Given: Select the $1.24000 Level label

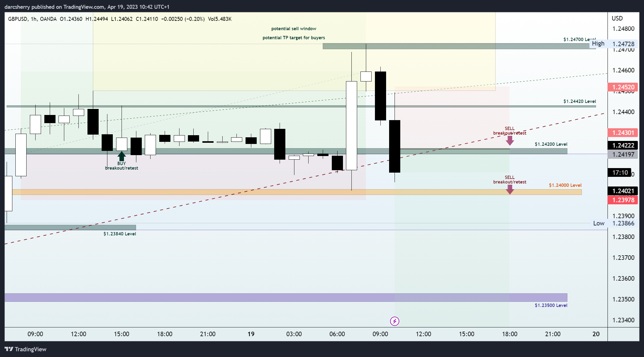Looking at the screenshot, I should coord(565,185).
